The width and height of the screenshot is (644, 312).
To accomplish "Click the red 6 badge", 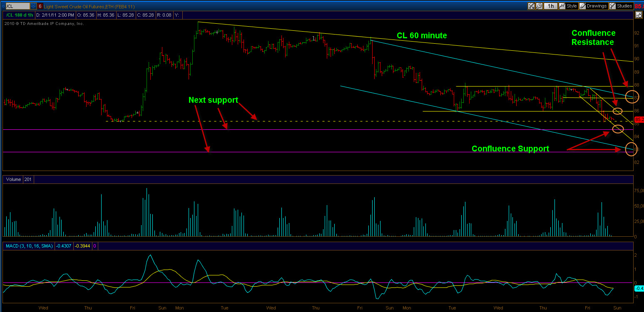I will 40,6.
